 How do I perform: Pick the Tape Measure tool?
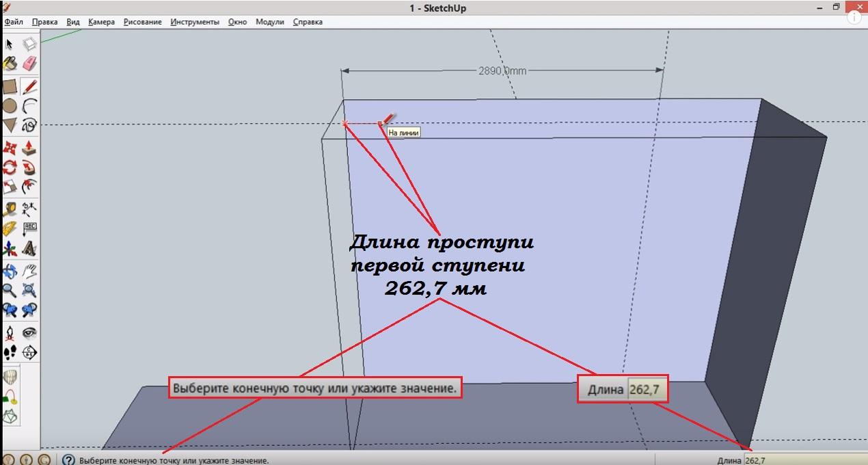[10, 209]
